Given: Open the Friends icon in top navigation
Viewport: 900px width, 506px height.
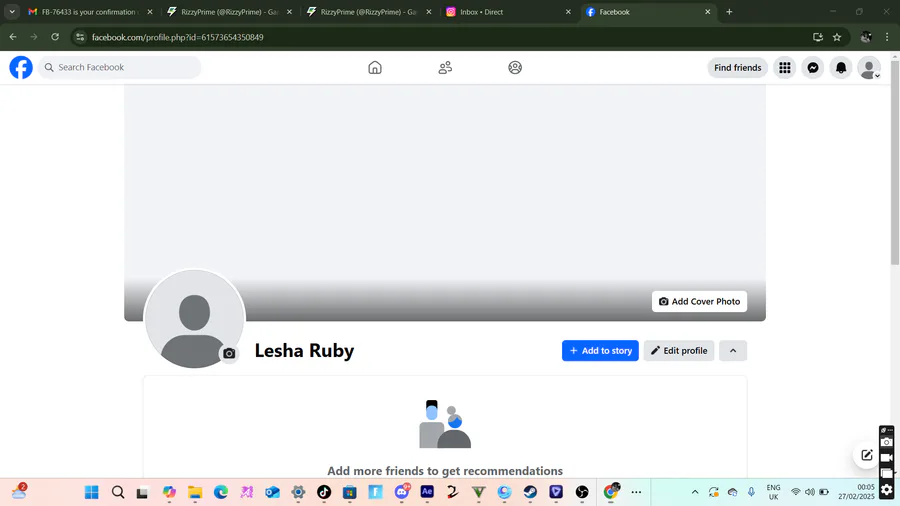Looking at the screenshot, I should [x=445, y=68].
